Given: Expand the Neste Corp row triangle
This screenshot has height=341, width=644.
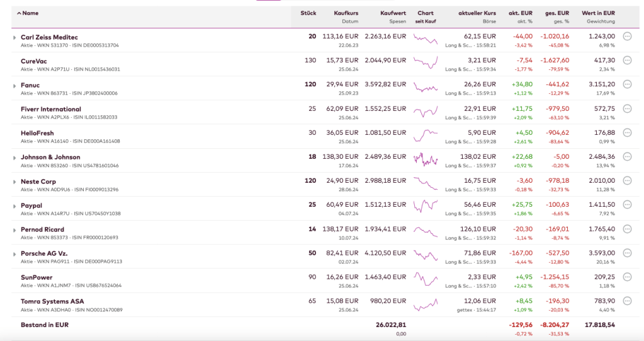Looking at the screenshot, I should click(x=14, y=182).
